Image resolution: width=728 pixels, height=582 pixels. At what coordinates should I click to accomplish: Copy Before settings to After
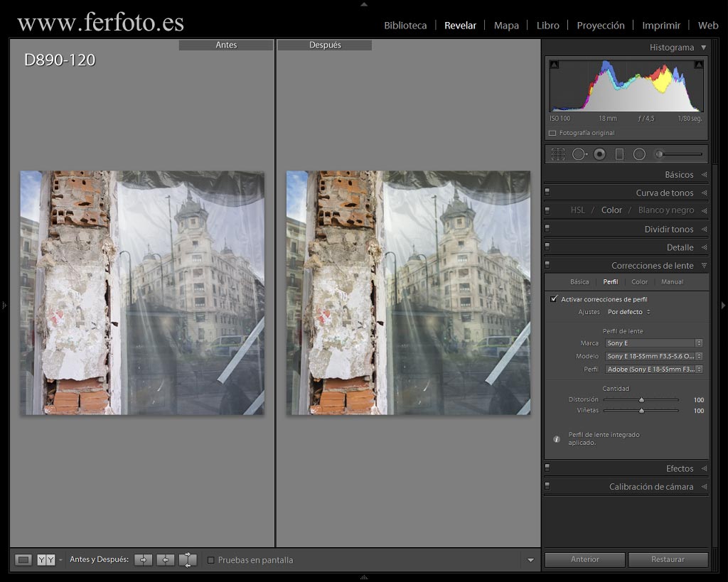pos(143,560)
